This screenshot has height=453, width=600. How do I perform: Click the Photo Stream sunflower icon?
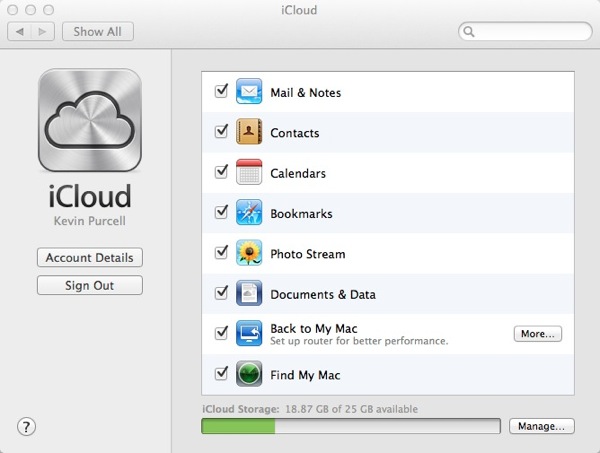[x=249, y=253]
